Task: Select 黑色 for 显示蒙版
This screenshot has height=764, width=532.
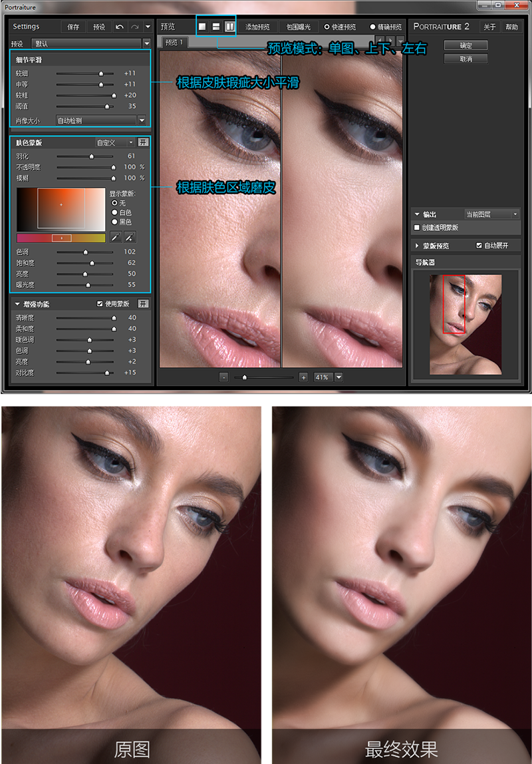Action: [115, 222]
